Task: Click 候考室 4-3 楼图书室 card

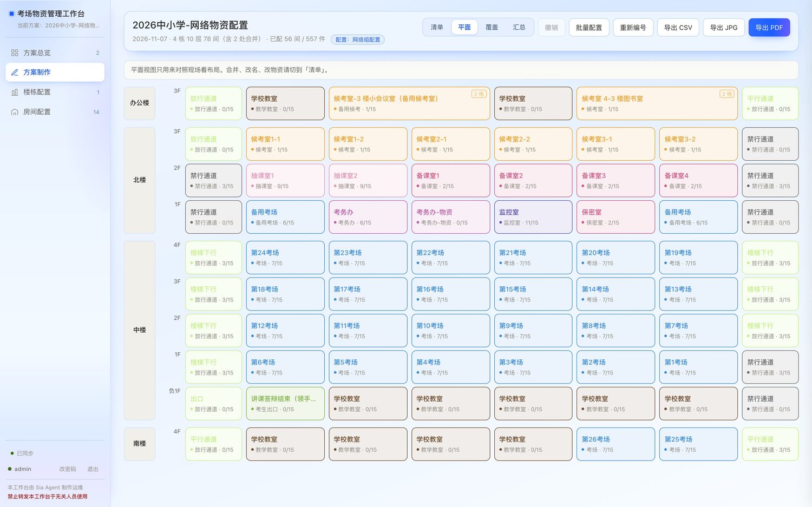Action: tap(657, 103)
